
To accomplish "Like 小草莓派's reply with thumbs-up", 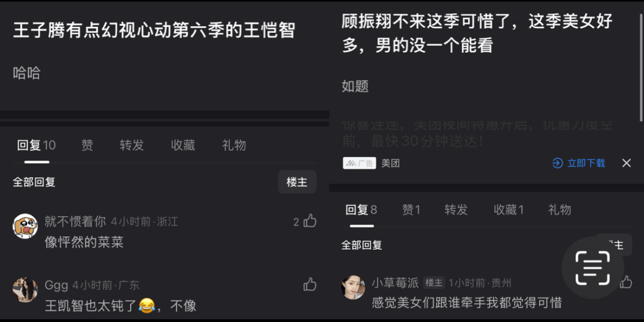I will (x=626, y=282).
